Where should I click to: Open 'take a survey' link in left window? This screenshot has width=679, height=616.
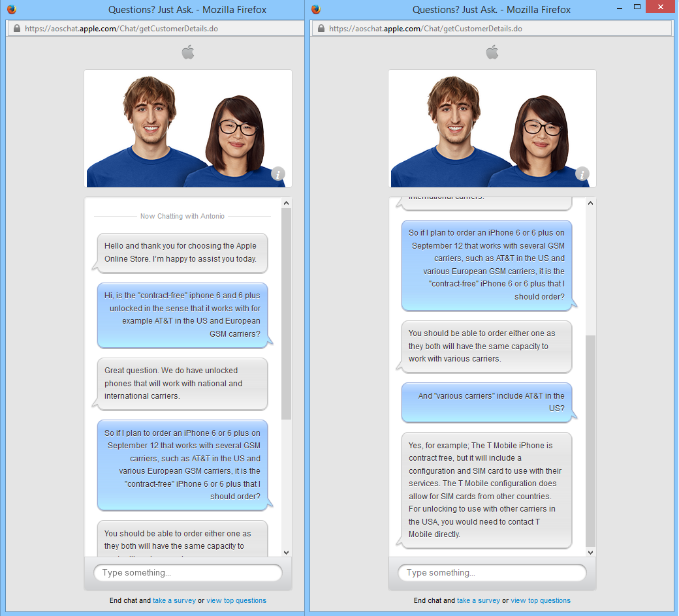point(174,600)
